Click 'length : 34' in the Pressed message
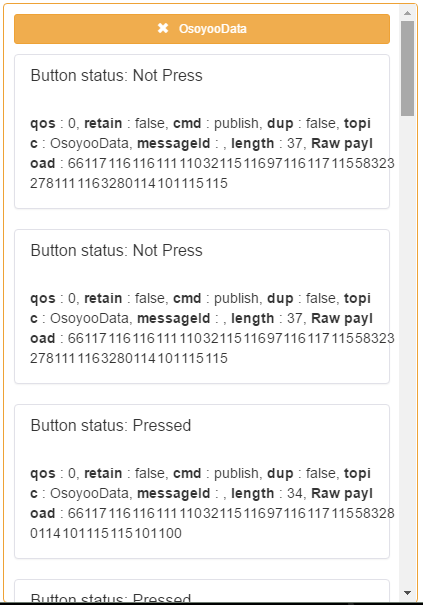This screenshot has height=605, width=423. pyautogui.click(x=266, y=493)
